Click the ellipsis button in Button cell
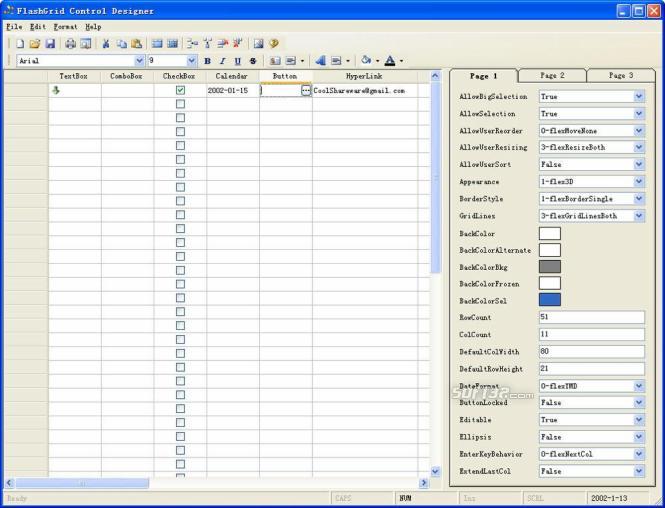Screen dimensions: 665x508 pos(306,90)
